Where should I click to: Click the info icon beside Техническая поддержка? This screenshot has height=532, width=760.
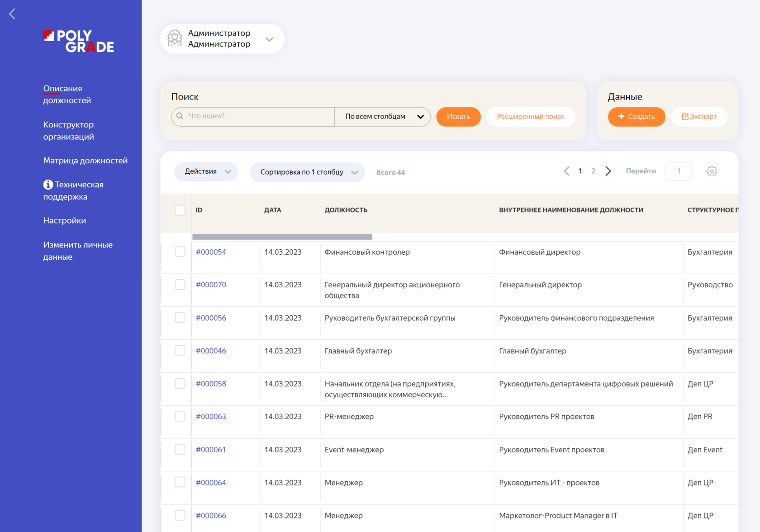(48, 185)
